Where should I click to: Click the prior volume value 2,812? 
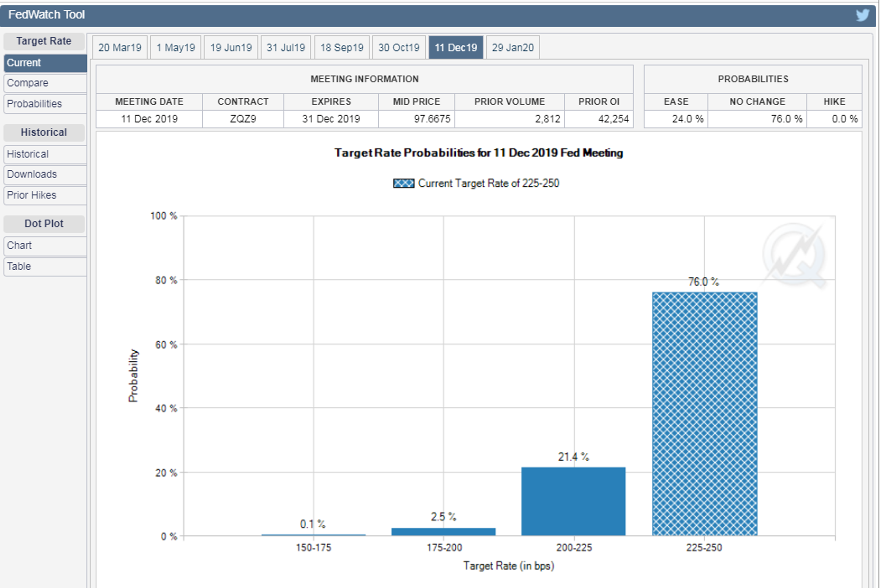pyautogui.click(x=547, y=119)
